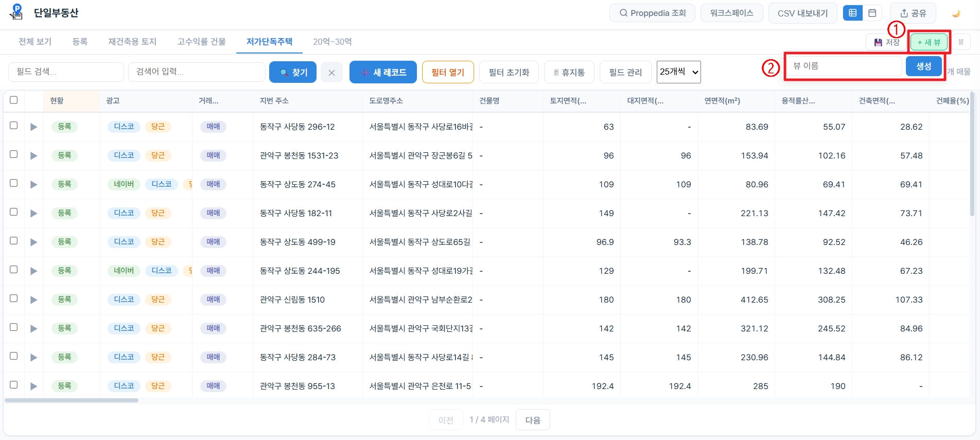Select the 등록 tab
The height and width of the screenshot is (440, 980).
tap(80, 42)
